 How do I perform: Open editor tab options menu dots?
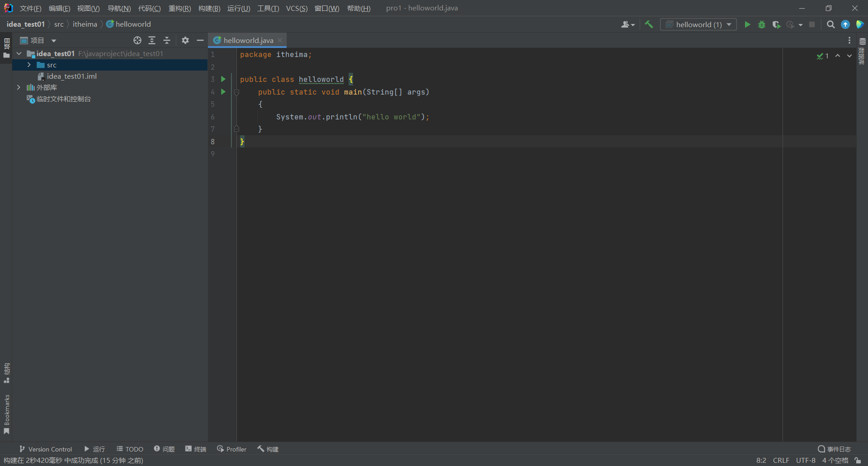[849, 40]
